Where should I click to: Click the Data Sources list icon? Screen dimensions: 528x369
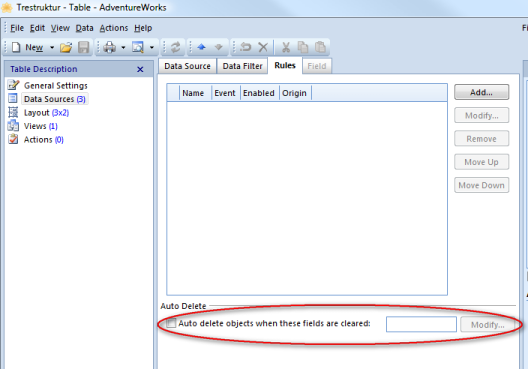pyautogui.click(x=13, y=98)
